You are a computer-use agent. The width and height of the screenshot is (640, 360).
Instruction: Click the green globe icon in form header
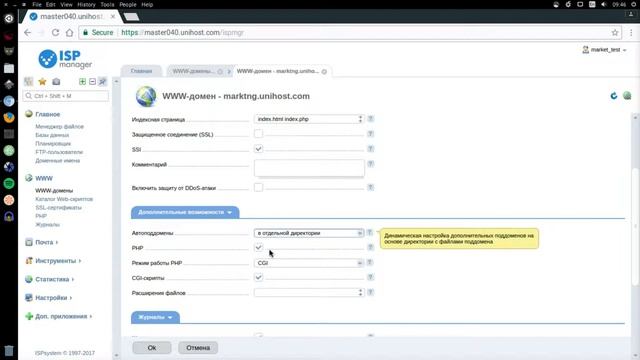[627, 96]
